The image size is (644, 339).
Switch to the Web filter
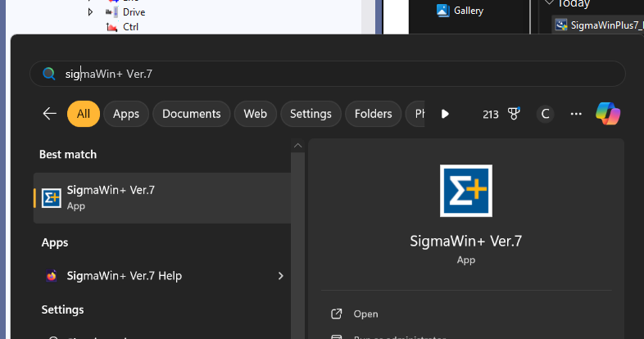pos(255,114)
